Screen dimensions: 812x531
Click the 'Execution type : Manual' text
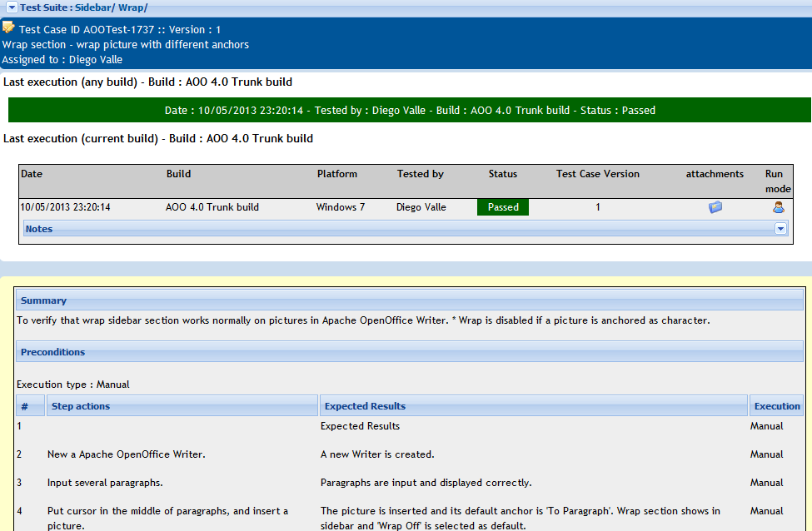[x=73, y=385]
